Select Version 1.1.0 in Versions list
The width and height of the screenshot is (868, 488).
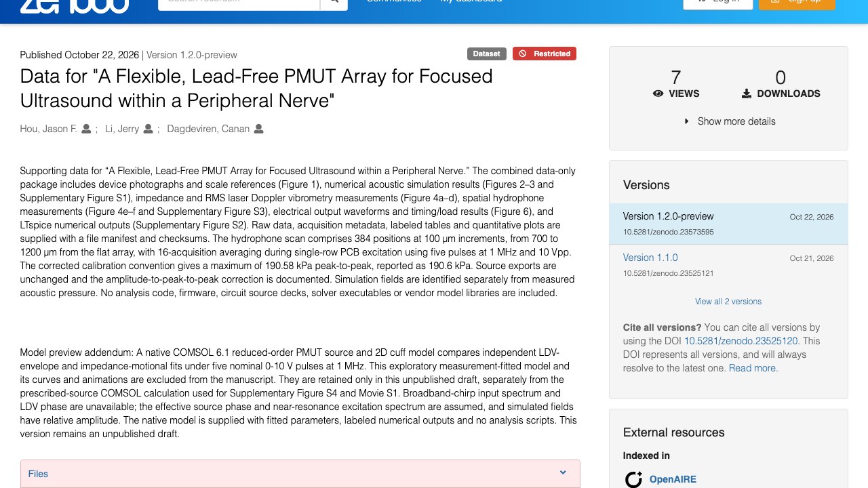click(650, 258)
